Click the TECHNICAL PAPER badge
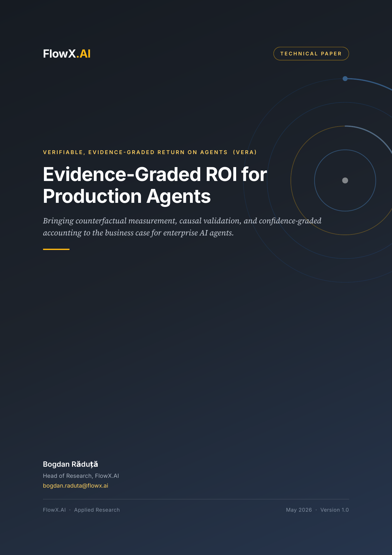This screenshot has height=555, width=392. pyautogui.click(x=311, y=53)
